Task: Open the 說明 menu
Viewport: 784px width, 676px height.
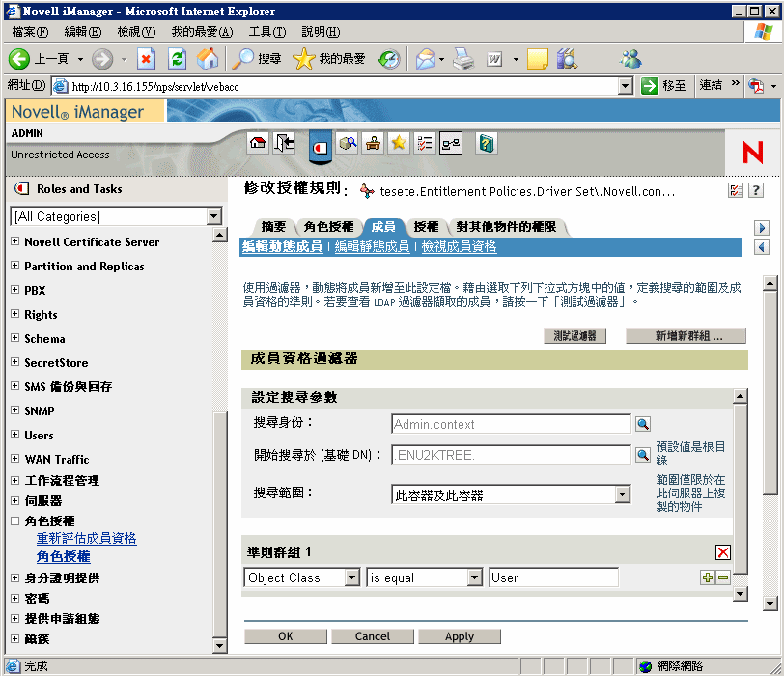Action: pyautogui.click(x=321, y=32)
